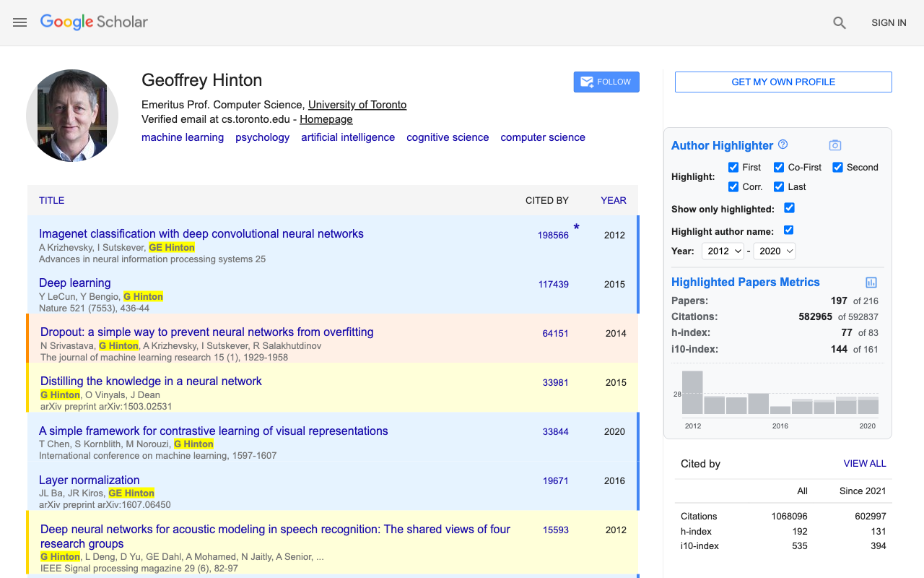Open the Dropout overfitting paper
The height and width of the screenshot is (578, 924).
click(207, 332)
